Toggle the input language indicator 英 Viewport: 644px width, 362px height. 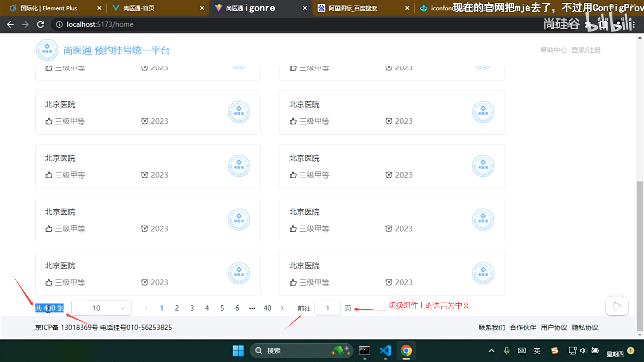point(537,351)
